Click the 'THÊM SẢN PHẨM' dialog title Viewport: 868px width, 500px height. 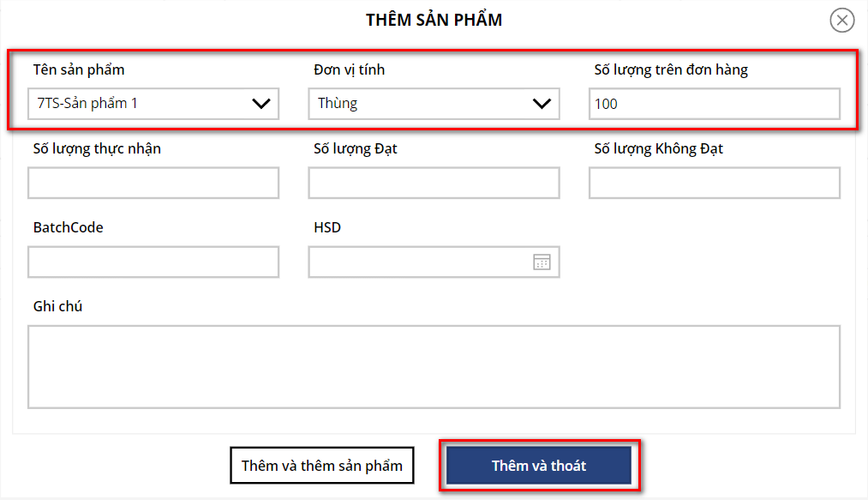434,20
